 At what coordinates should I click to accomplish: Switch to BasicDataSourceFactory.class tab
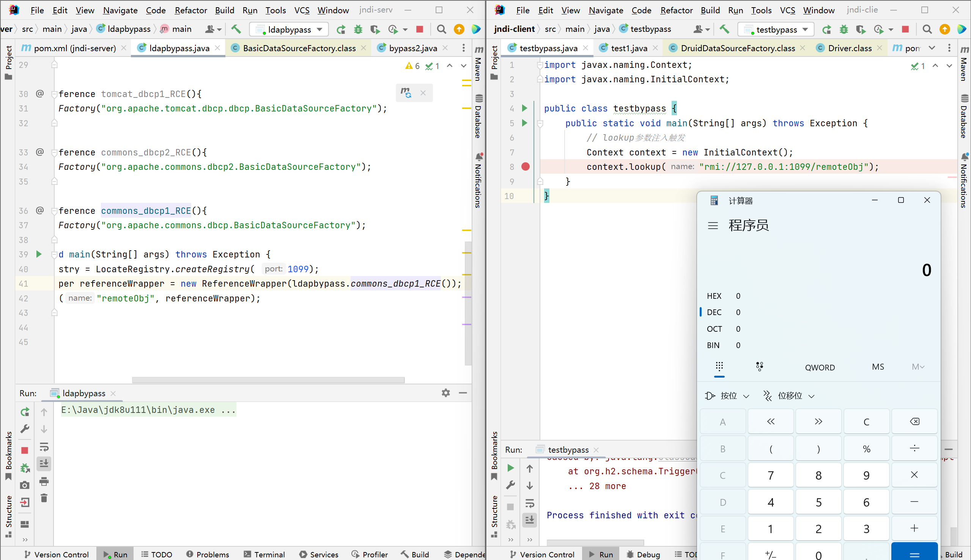[299, 48]
